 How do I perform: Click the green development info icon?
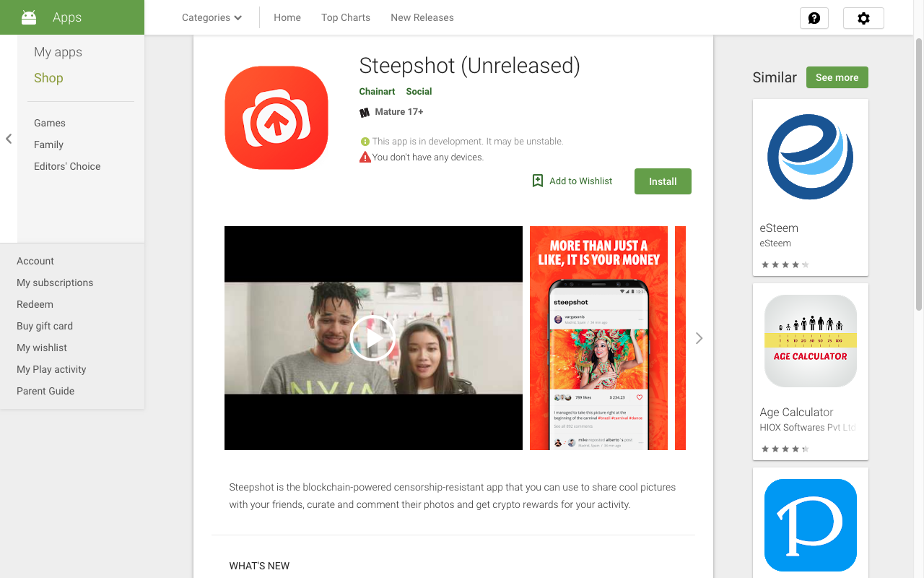[365, 142]
